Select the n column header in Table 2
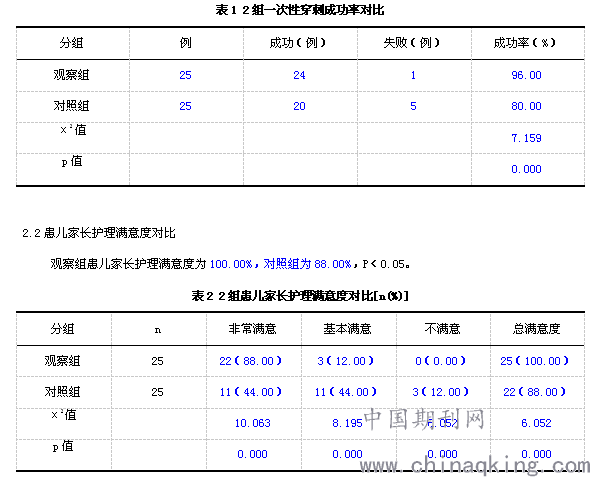This screenshot has width=590, height=477. [158, 330]
